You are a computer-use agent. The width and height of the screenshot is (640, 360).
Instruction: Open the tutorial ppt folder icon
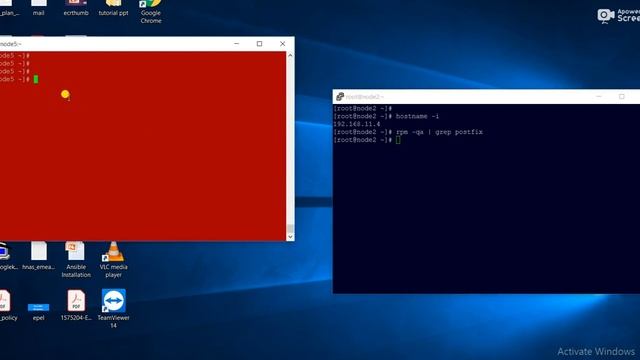click(113, 8)
